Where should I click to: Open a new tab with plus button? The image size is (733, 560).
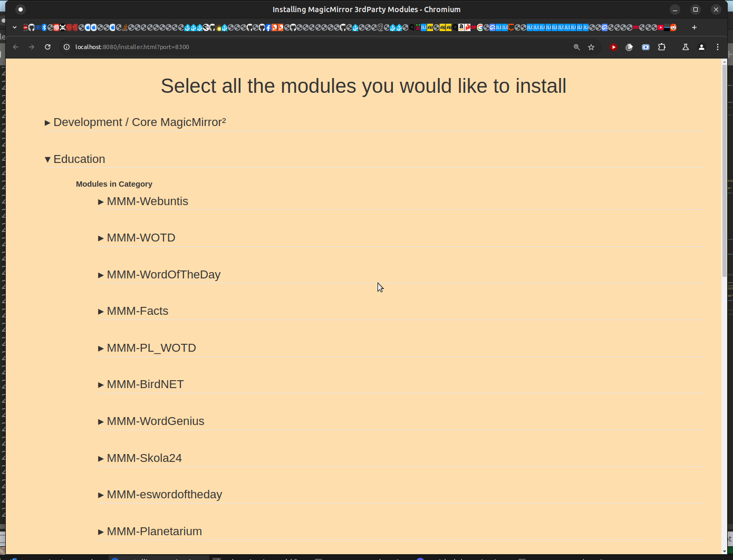pyautogui.click(x=695, y=27)
